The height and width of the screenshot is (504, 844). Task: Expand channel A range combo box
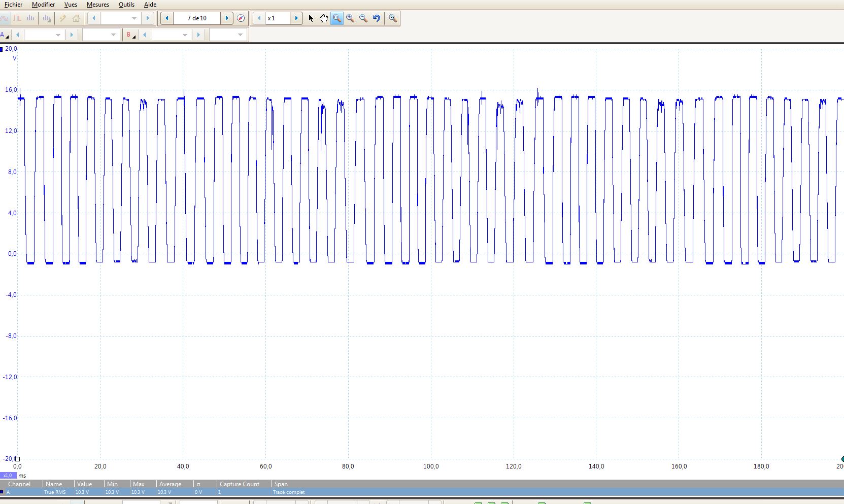[58, 35]
